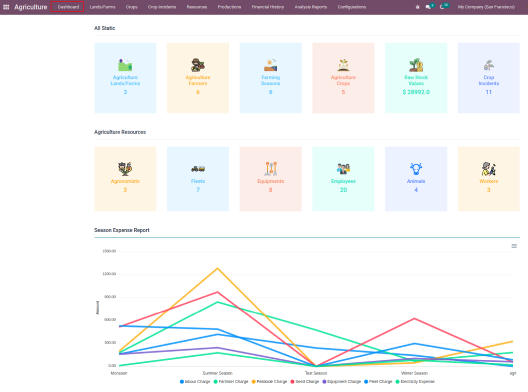Open the Animals label
This screenshot has height=392, width=528.
click(x=416, y=181)
